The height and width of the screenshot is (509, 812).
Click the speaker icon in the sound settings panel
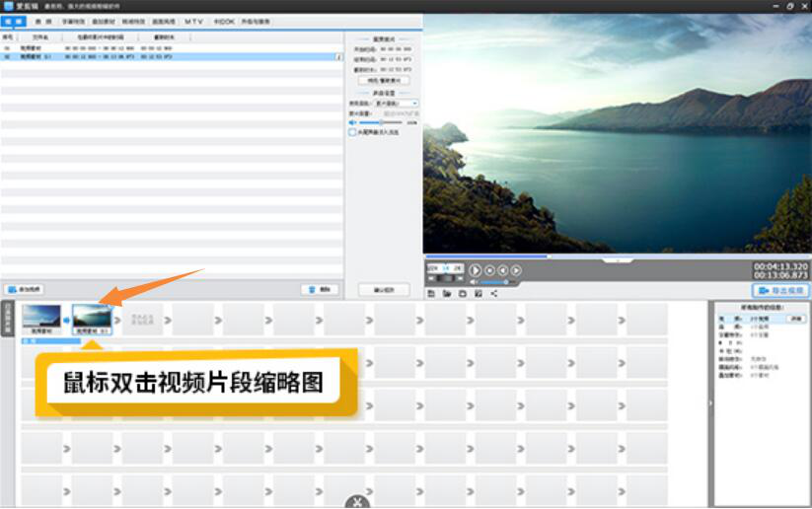point(352,122)
